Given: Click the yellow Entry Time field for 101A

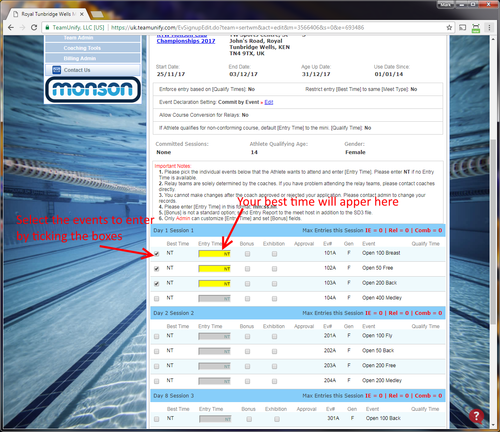Looking at the screenshot, I should click(214, 254).
